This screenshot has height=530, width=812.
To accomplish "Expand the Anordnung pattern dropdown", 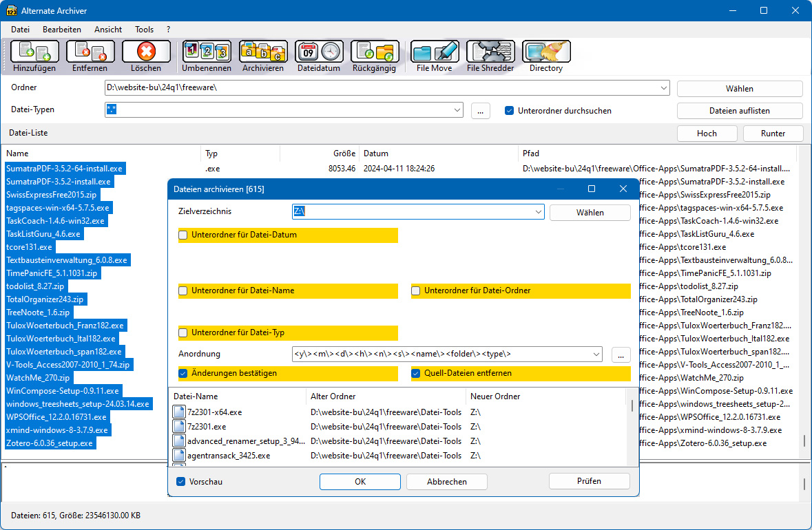I will [x=596, y=354].
